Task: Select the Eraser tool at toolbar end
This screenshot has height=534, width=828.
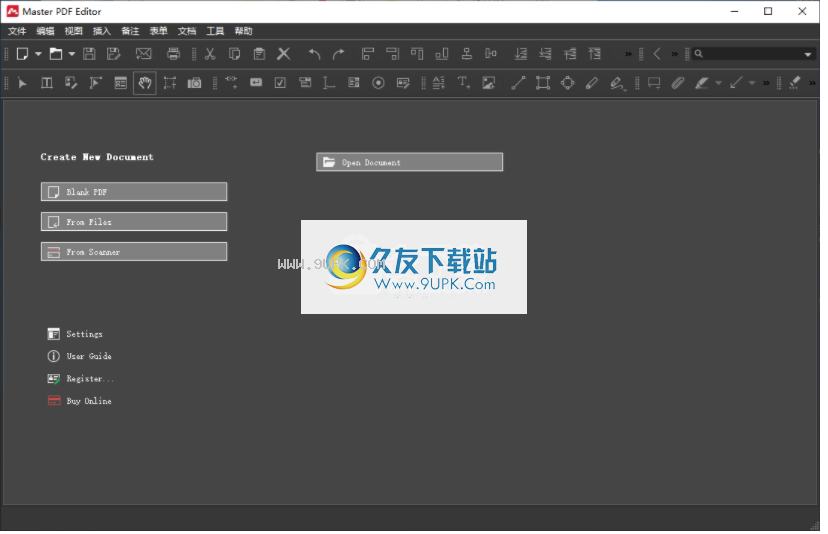Action: (x=795, y=83)
